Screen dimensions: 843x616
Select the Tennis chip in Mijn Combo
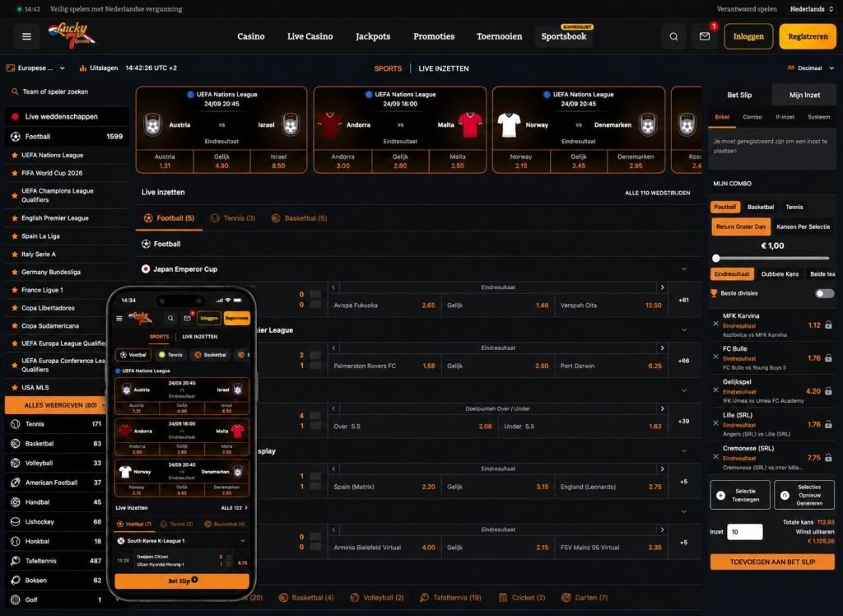pos(794,208)
